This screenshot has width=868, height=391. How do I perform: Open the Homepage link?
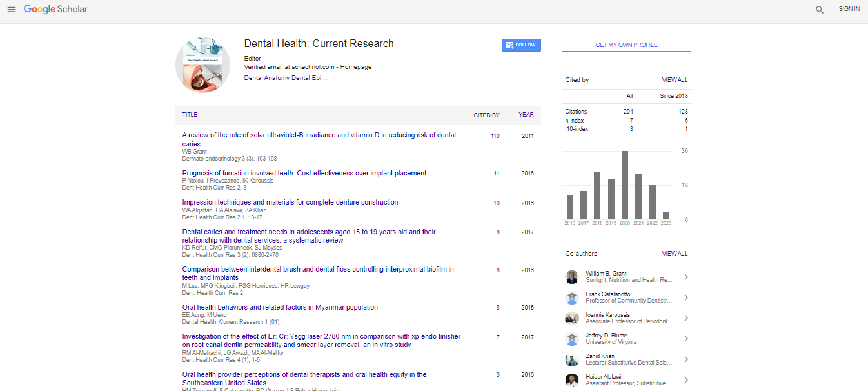356,67
